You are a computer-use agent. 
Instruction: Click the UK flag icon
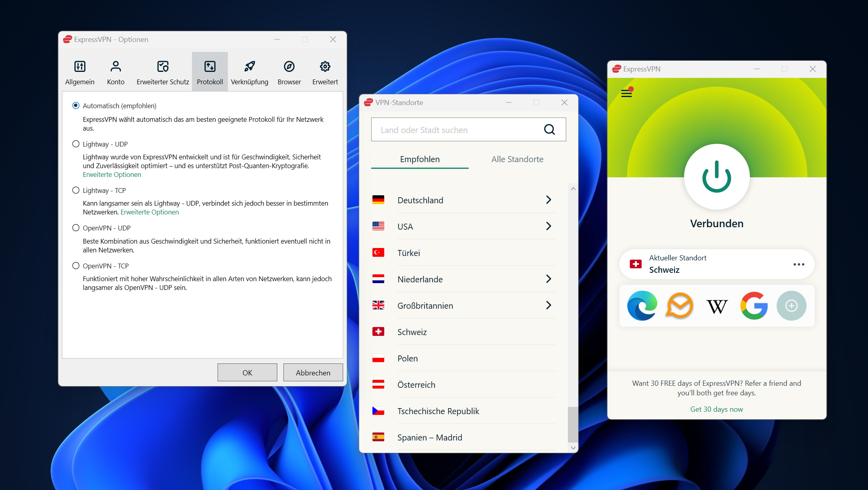(378, 305)
